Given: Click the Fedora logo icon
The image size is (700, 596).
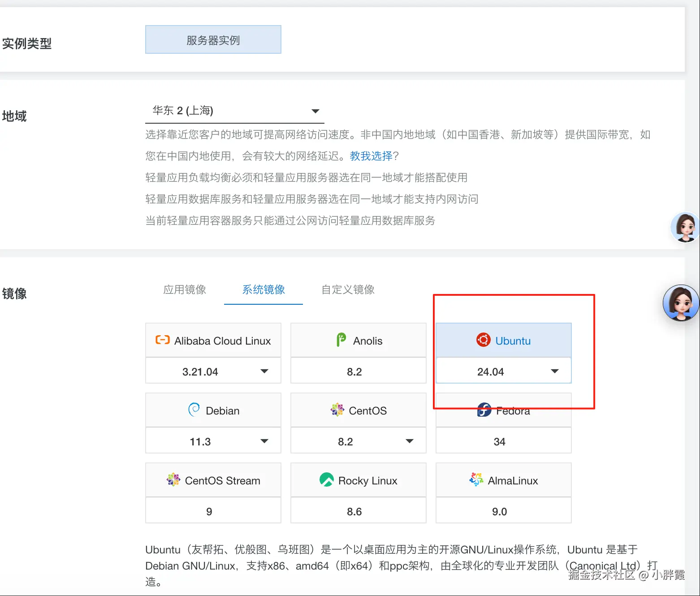Looking at the screenshot, I should [484, 410].
